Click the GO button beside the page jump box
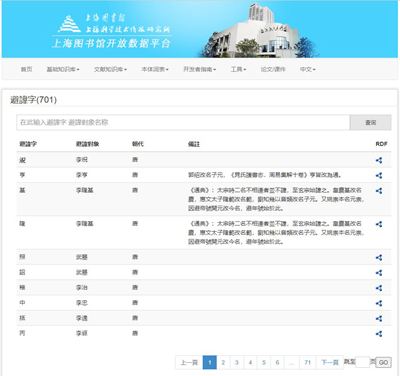This screenshot has height=376, width=400. [383, 362]
